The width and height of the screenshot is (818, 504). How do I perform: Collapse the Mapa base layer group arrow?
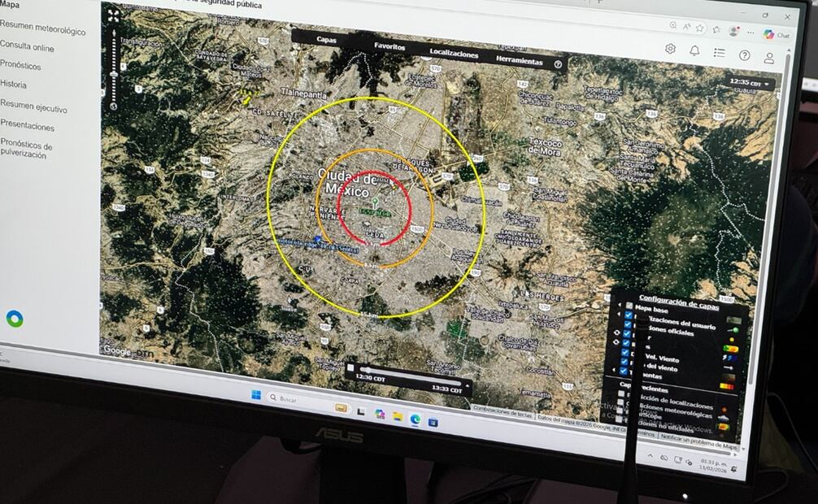(x=617, y=306)
